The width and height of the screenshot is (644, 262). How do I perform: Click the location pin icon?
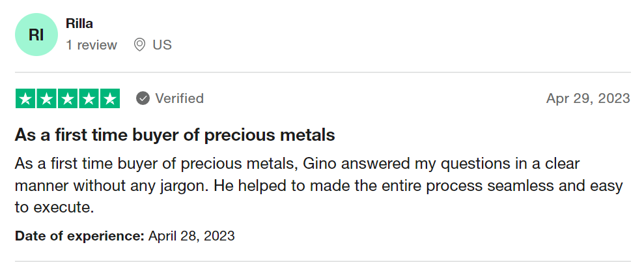click(x=139, y=45)
